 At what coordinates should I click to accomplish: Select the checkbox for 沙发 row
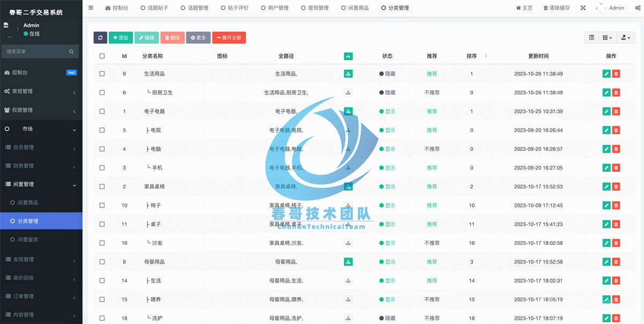[102, 243]
